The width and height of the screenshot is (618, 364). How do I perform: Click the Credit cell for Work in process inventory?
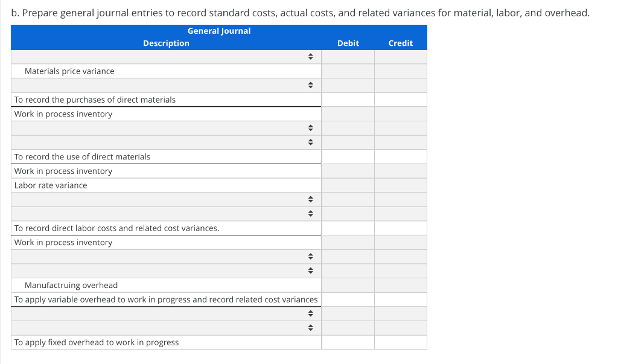[x=400, y=114]
